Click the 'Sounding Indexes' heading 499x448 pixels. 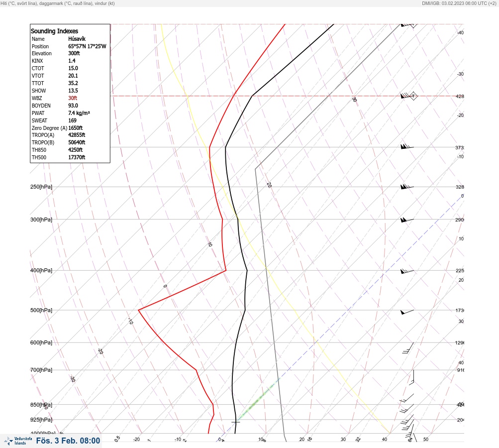click(54, 31)
